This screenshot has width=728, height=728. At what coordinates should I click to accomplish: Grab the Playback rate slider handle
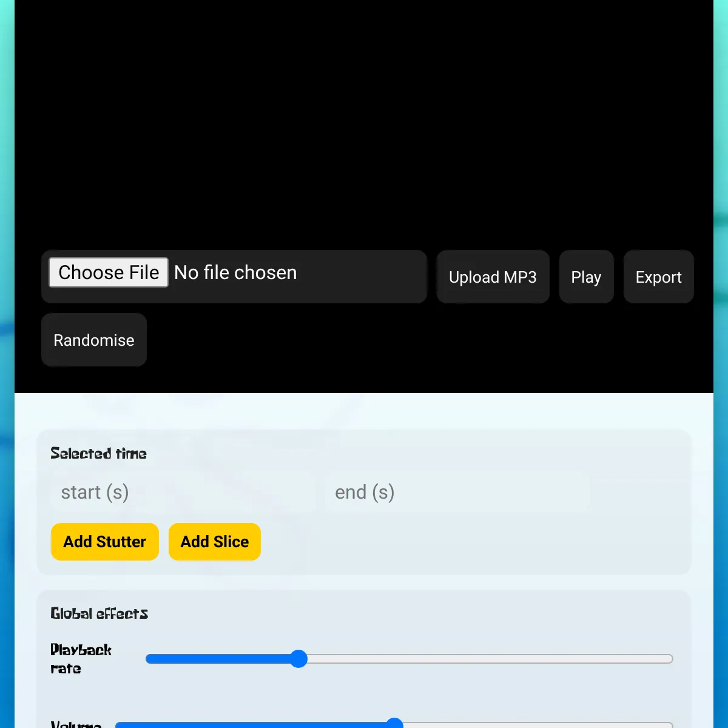click(298, 659)
